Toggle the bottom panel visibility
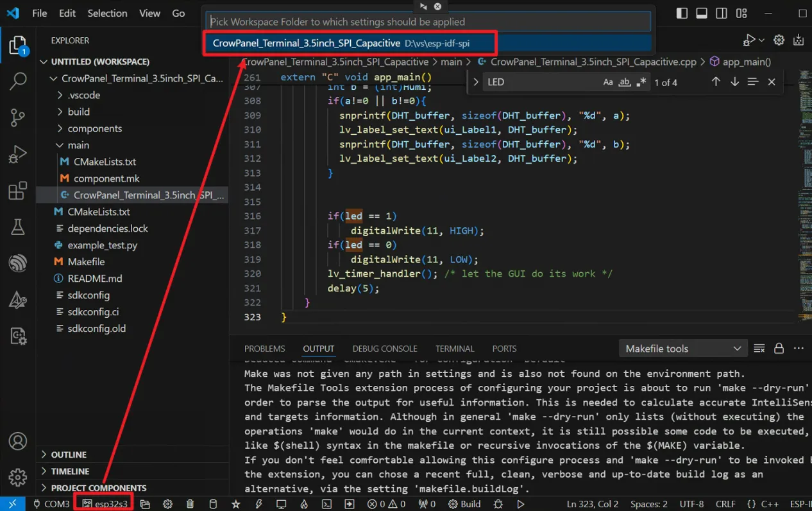This screenshot has height=511, width=812. (x=702, y=13)
